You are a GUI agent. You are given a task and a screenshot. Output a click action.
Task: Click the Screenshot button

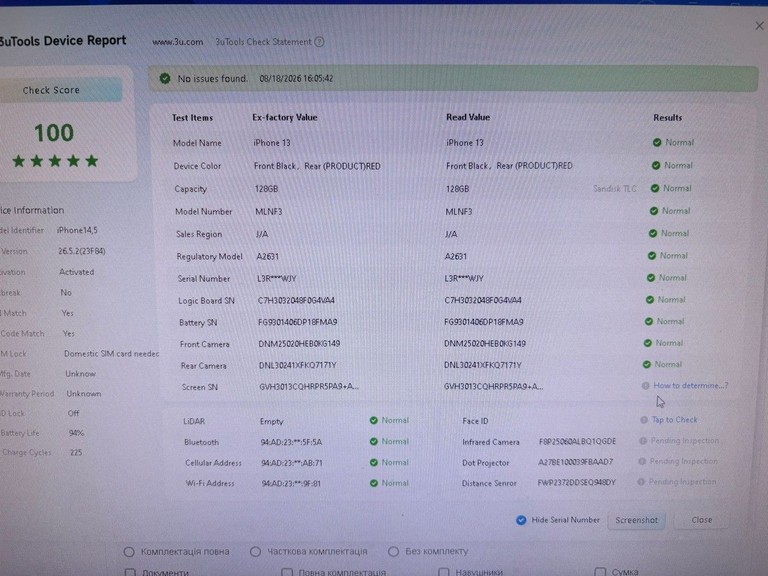[x=636, y=520]
